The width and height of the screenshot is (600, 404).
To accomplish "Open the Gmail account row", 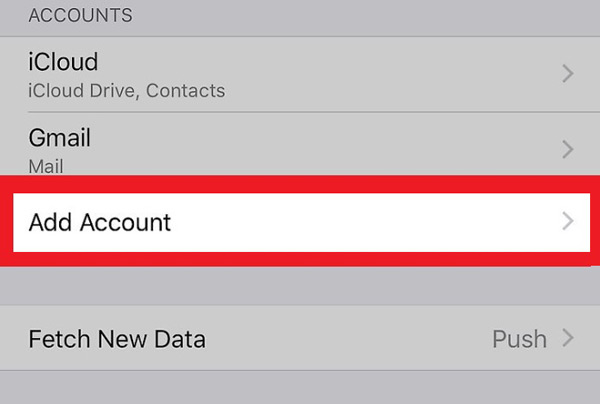I will (x=60, y=138).
